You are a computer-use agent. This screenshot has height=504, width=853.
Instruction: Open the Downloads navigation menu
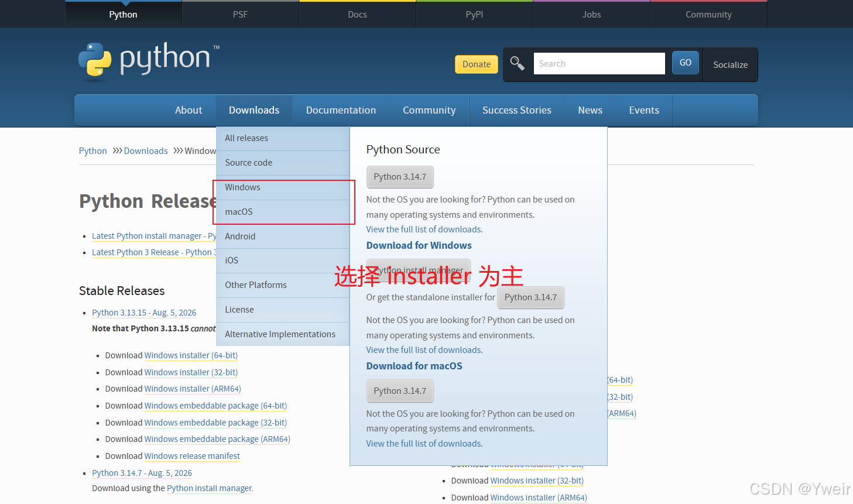pos(254,110)
